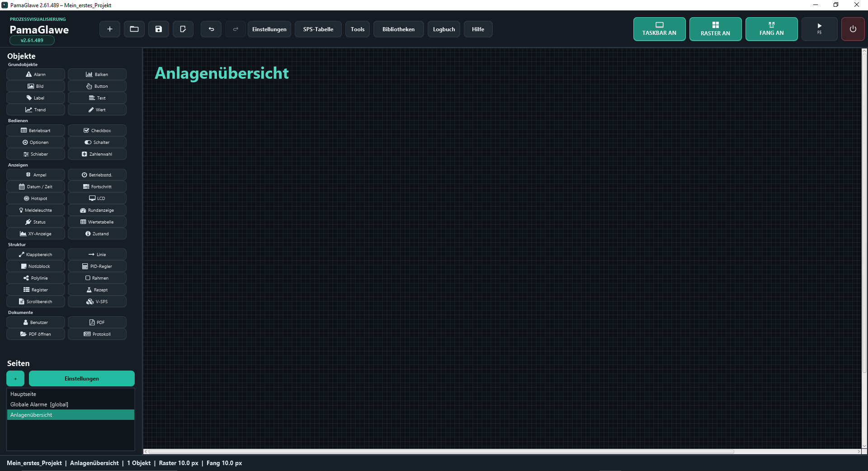
Task: Insert a Balken bar object
Action: pyautogui.click(x=97, y=74)
